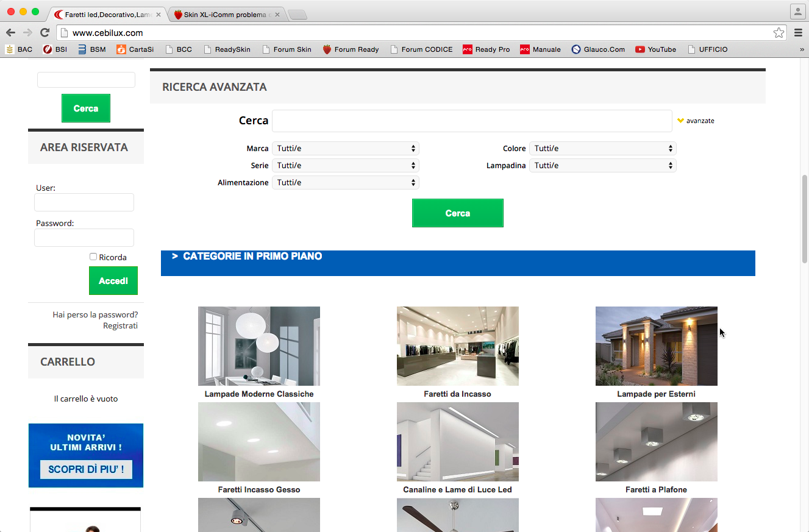The image size is (809, 532).
Task: Click the green Cerca button in sidebar
Action: point(86,108)
